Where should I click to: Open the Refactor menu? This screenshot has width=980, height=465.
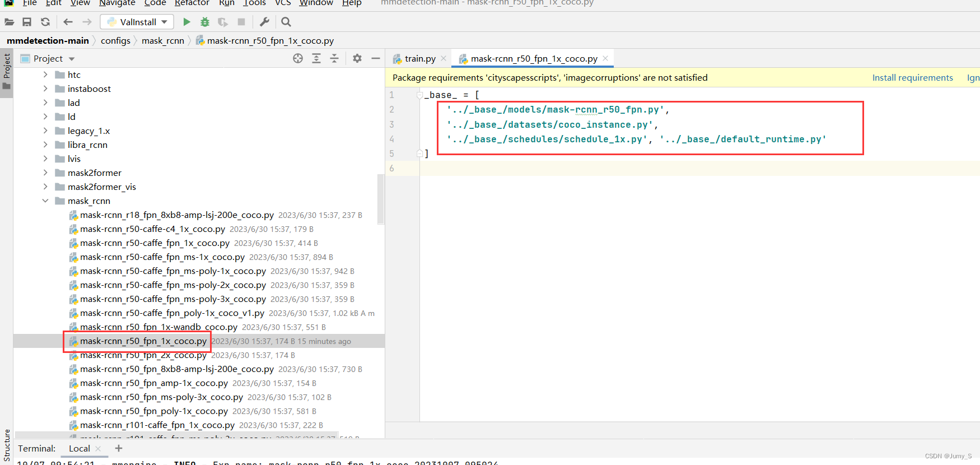192,3
